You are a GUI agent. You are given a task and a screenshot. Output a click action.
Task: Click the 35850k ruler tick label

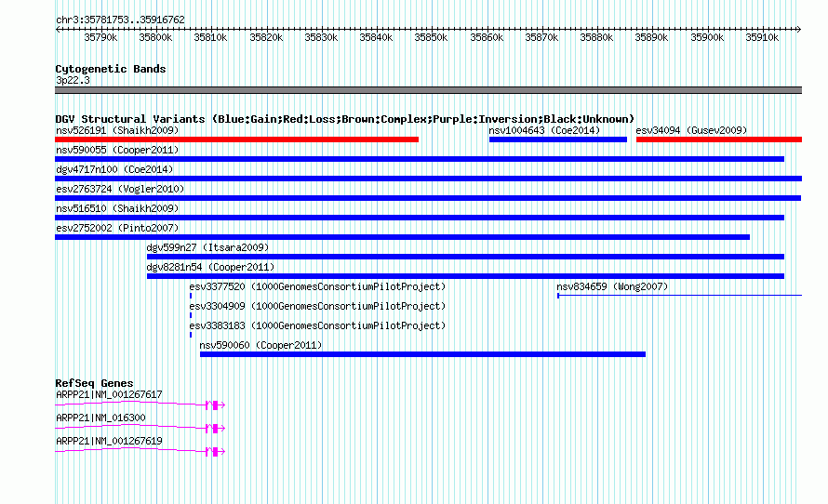tap(431, 37)
